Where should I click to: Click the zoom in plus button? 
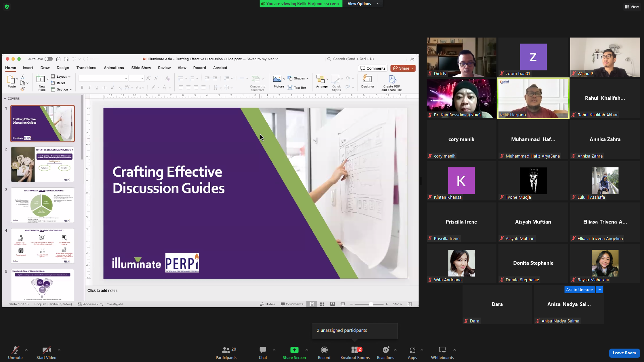click(x=387, y=304)
